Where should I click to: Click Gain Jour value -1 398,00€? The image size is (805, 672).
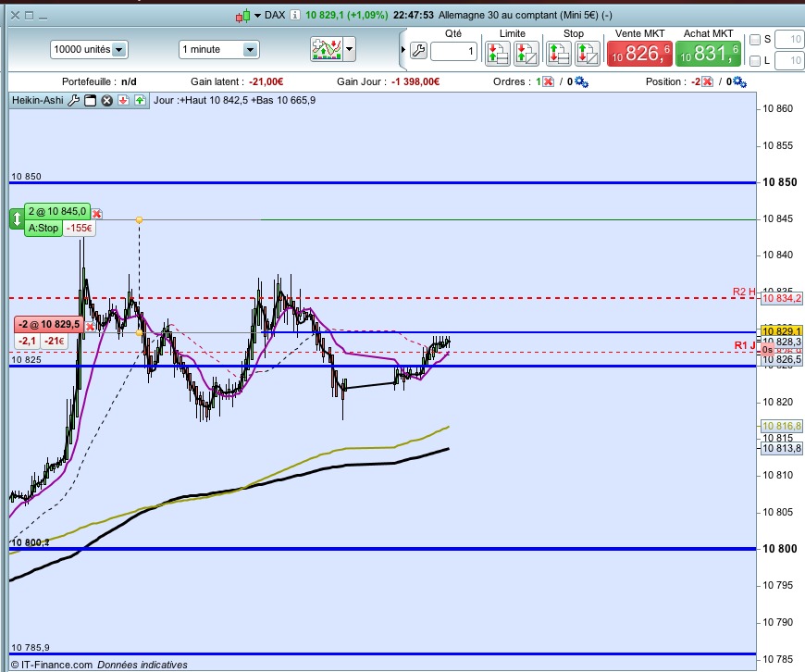(x=415, y=81)
